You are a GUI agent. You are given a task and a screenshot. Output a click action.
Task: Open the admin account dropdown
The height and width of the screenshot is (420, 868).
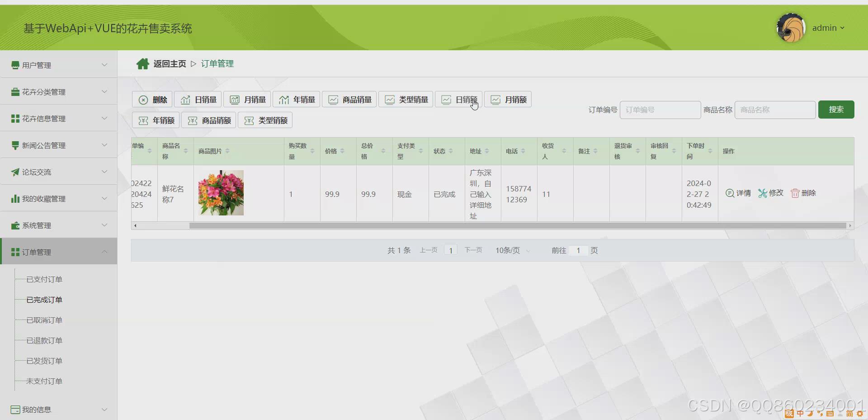828,28
